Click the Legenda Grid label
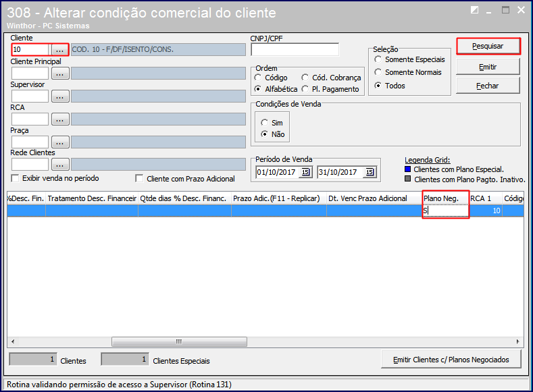This screenshot has width=533, height=392. point(428,160)
